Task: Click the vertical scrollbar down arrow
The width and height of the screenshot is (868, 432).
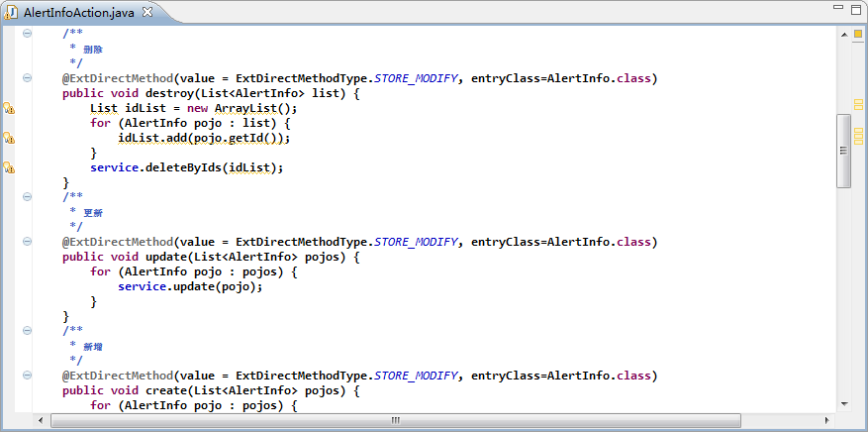Action: [844, 404]
